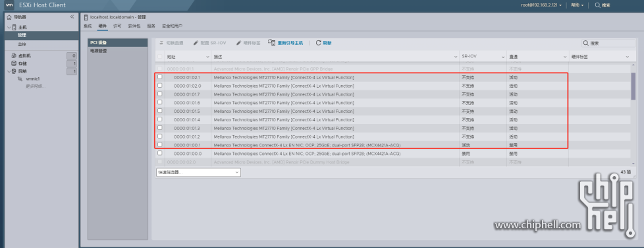Click the 硬件标签 toolbar button
The width and height of the screenshot is (644, 248).
pyautogui.click(x=248, y=43)
